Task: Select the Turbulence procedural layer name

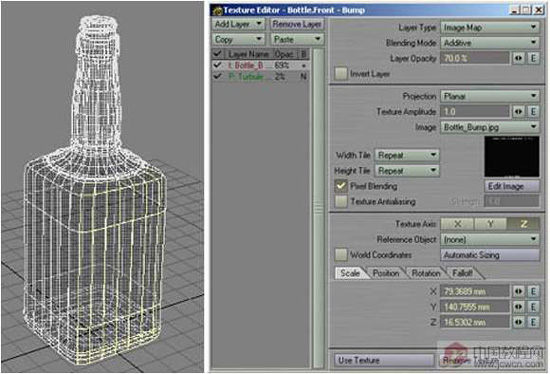Action: [x=246, y=76]
